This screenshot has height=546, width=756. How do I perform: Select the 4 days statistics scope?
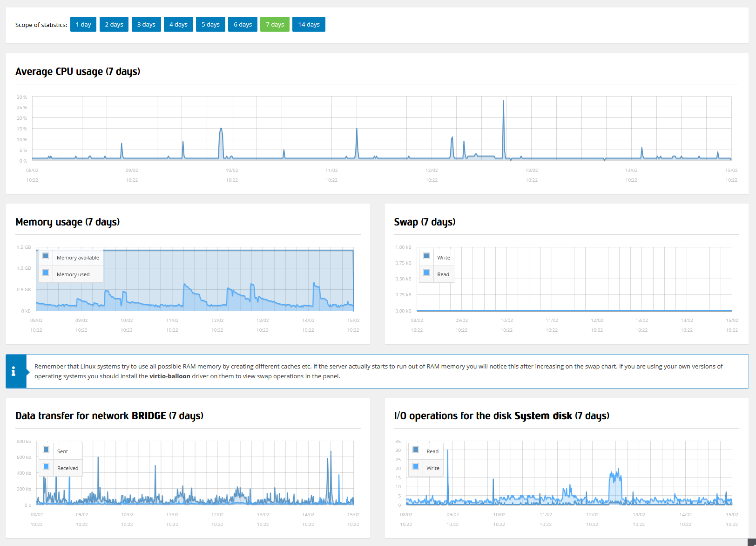point(178,24)
